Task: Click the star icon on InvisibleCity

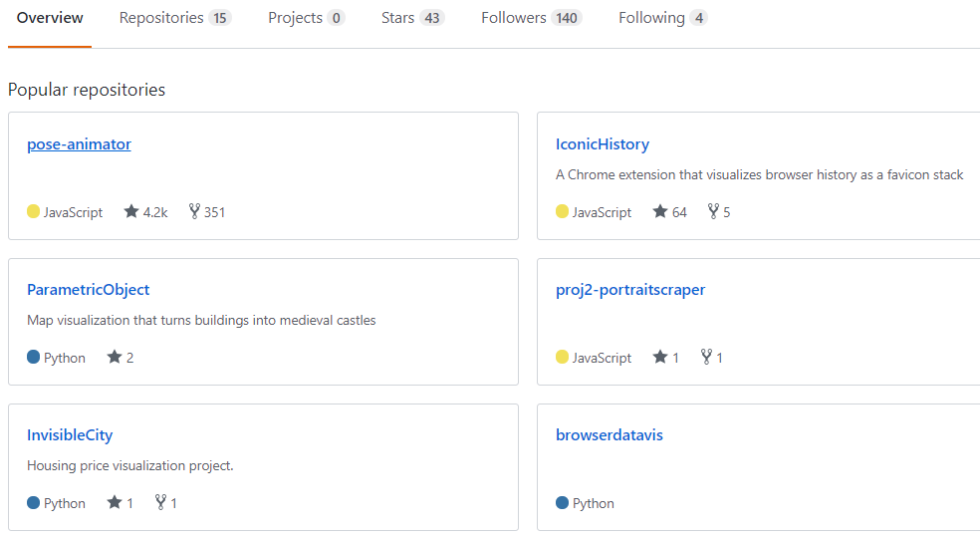Action: pyautogui.click(x=115, y=502)
